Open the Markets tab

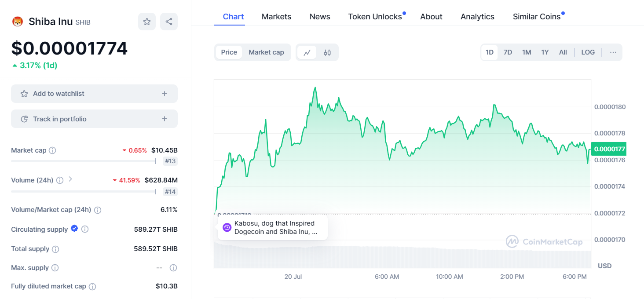point(276,17)
